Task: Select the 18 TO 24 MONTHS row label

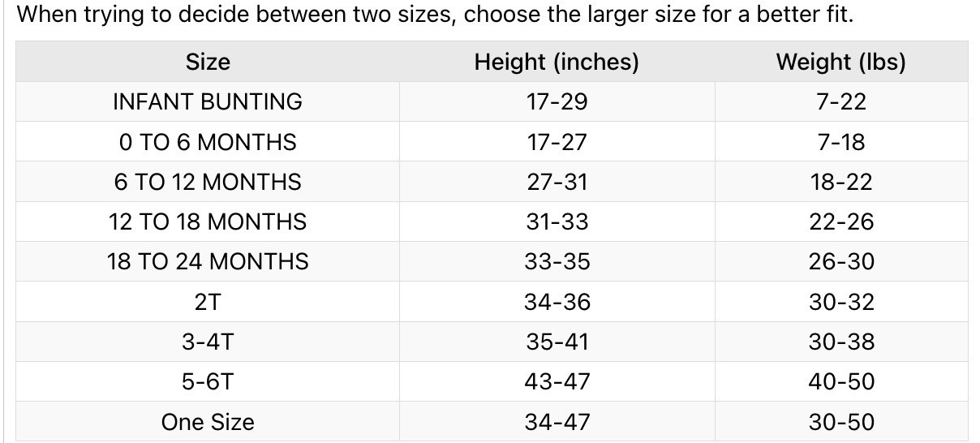Action: tap(208, 261)
